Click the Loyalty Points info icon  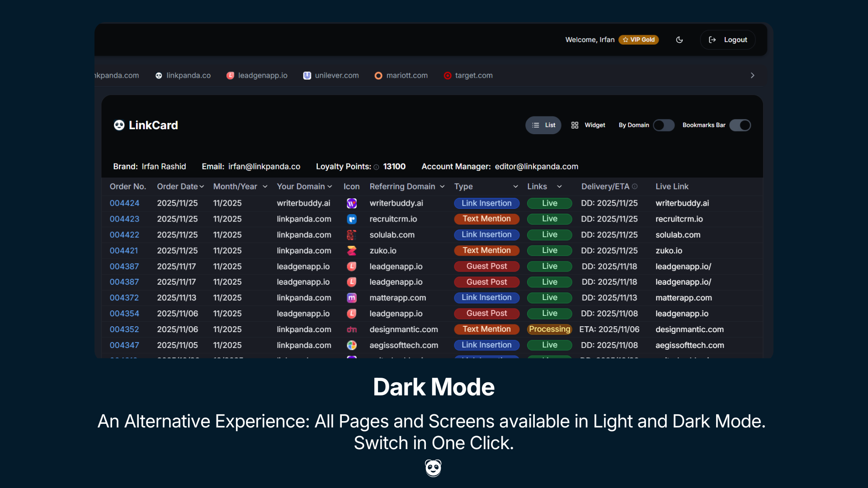376,167
